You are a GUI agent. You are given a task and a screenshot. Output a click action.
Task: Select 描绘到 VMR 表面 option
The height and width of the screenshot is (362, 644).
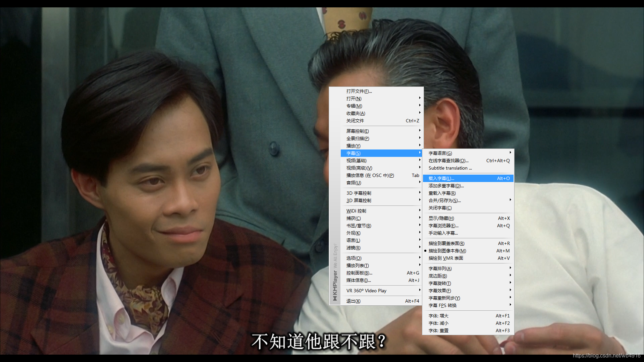(x=445, y=258)
